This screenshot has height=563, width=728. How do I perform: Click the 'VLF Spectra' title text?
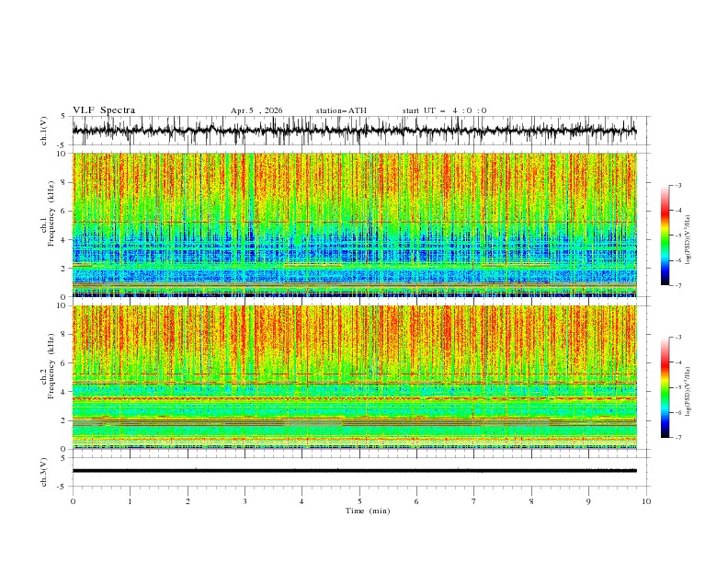[x=104, y=110]
